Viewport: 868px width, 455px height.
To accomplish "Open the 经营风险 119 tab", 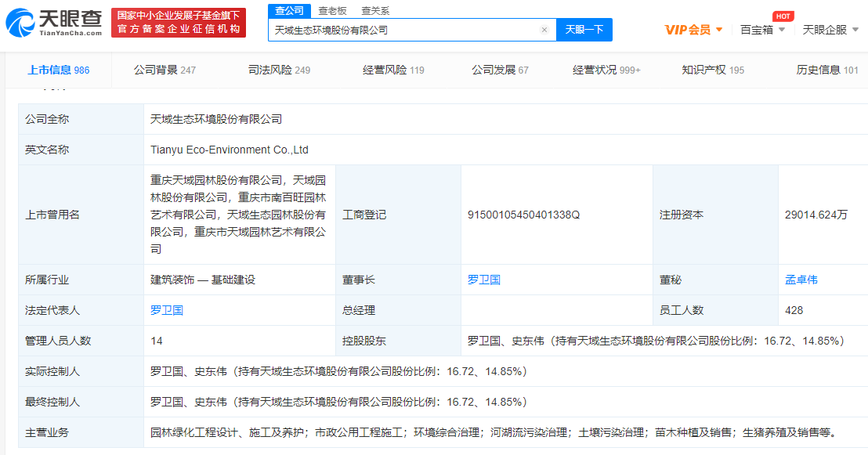I will click(393, 70).
